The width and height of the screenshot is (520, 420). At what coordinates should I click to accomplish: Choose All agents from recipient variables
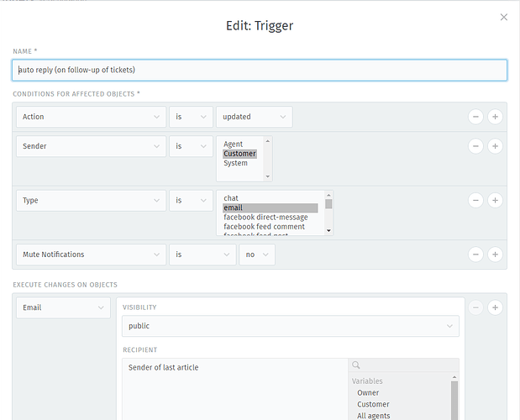click(374, 416)
